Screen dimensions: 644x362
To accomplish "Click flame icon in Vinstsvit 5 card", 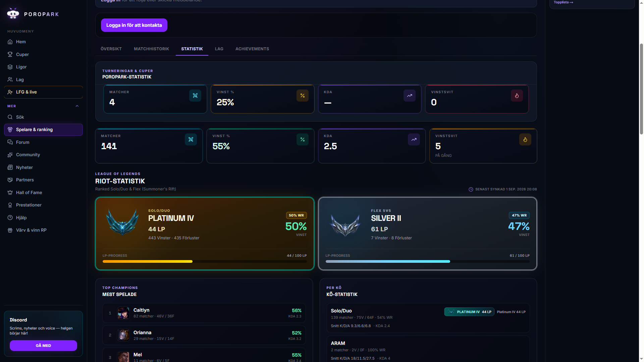I will pos(525,139).
